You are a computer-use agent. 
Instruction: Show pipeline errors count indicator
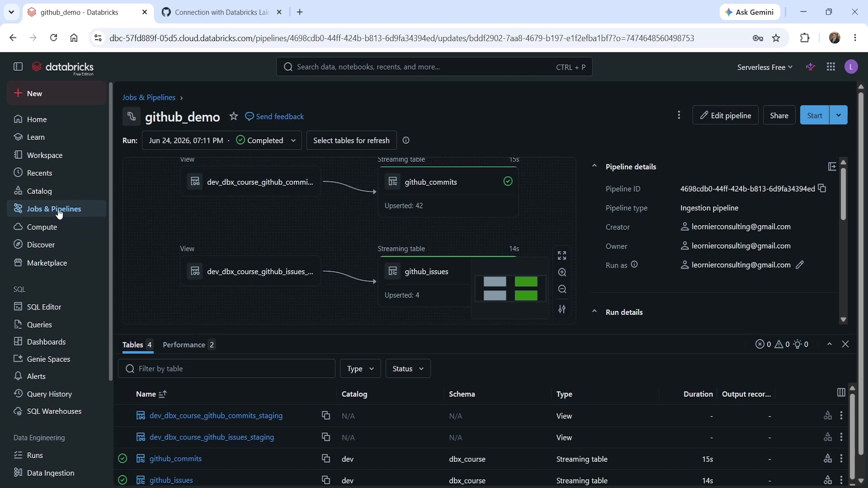pyautogui.click(x=763, y=344)
